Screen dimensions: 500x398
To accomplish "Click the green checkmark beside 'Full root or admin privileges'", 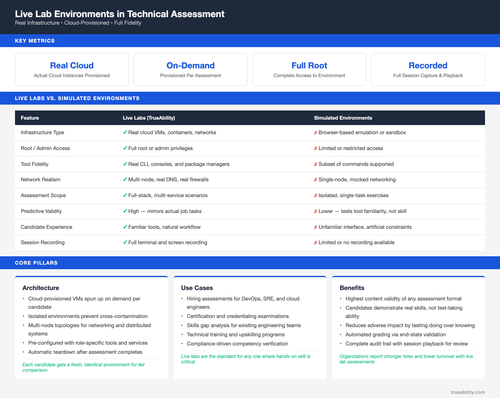I will pyautogui.click(x=125, y=148).
